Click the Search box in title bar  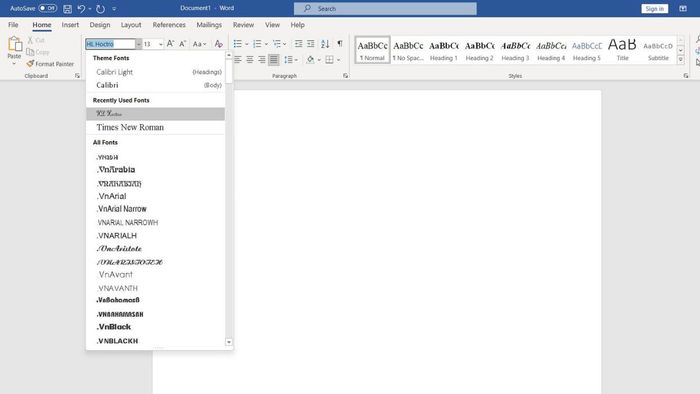click(385, 8)
